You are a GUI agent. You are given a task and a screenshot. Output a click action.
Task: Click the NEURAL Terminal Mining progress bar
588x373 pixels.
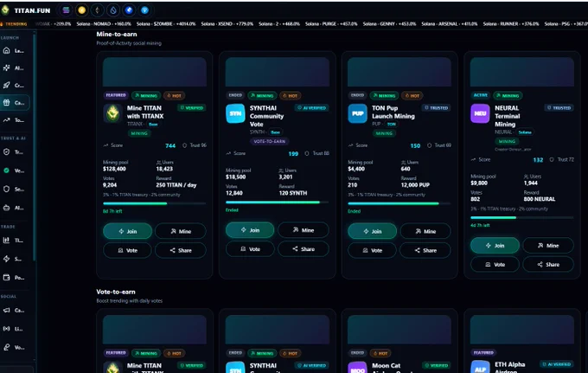pos(522,217)
